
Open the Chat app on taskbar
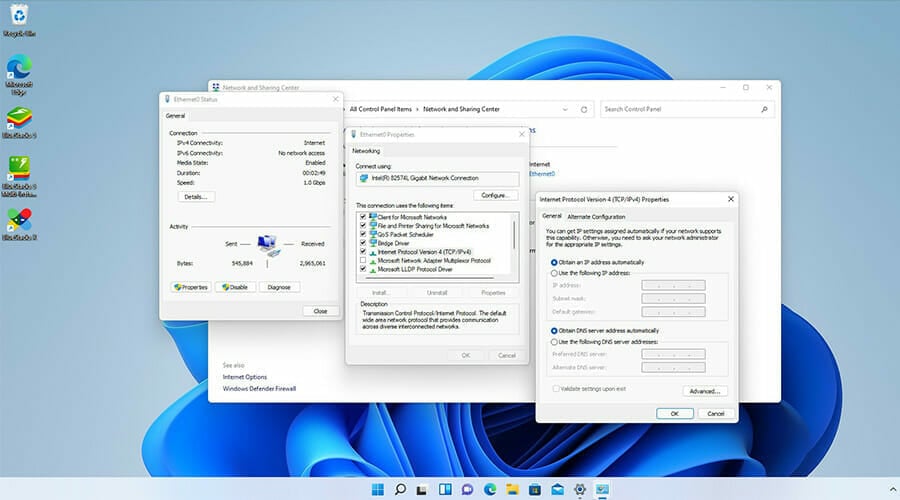pos(467,489)
